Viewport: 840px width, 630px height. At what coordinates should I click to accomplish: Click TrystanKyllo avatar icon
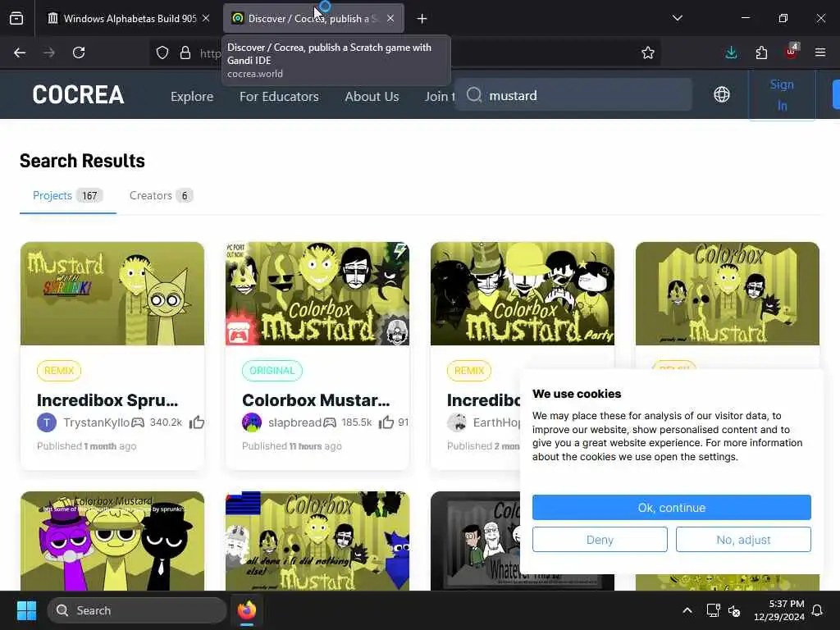tap(47, 422)
